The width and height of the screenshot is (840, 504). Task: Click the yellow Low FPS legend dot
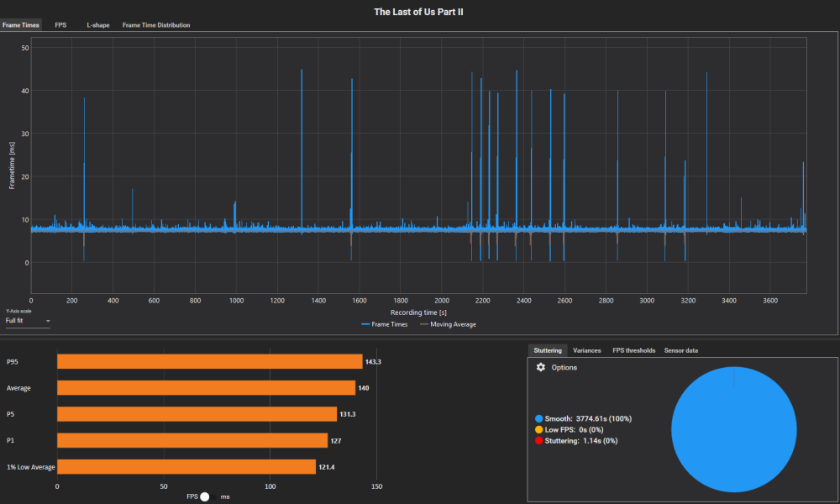[538, 429]
